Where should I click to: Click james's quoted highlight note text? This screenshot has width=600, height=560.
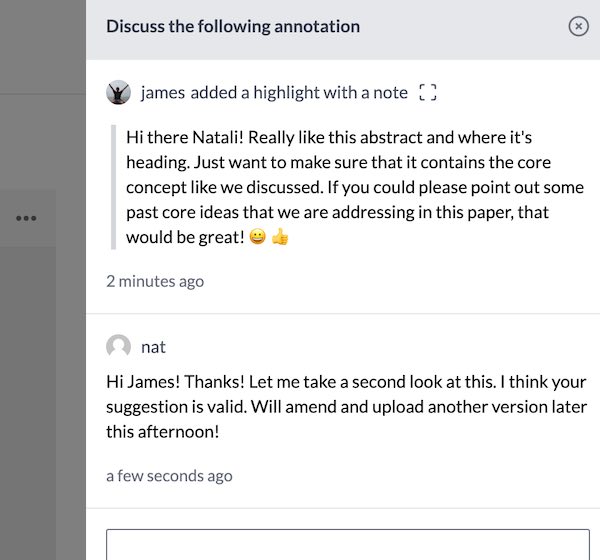coord(355,187)
